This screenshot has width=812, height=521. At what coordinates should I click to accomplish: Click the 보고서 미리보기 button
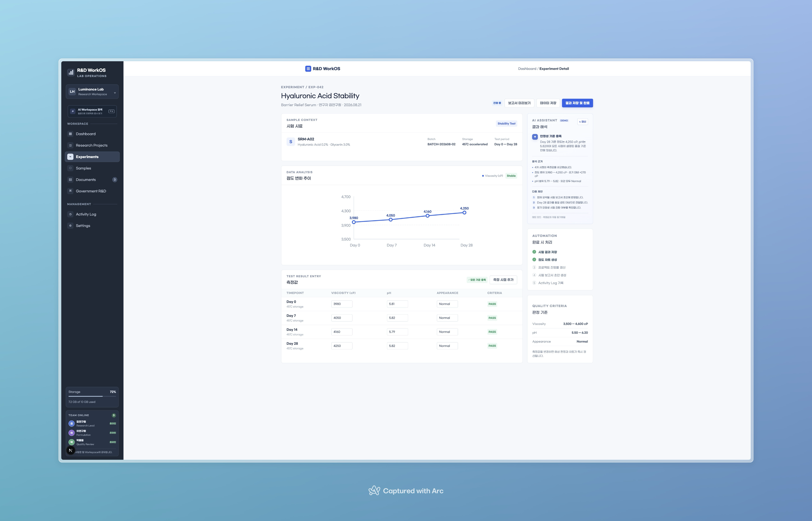click(x=519, y=103)
